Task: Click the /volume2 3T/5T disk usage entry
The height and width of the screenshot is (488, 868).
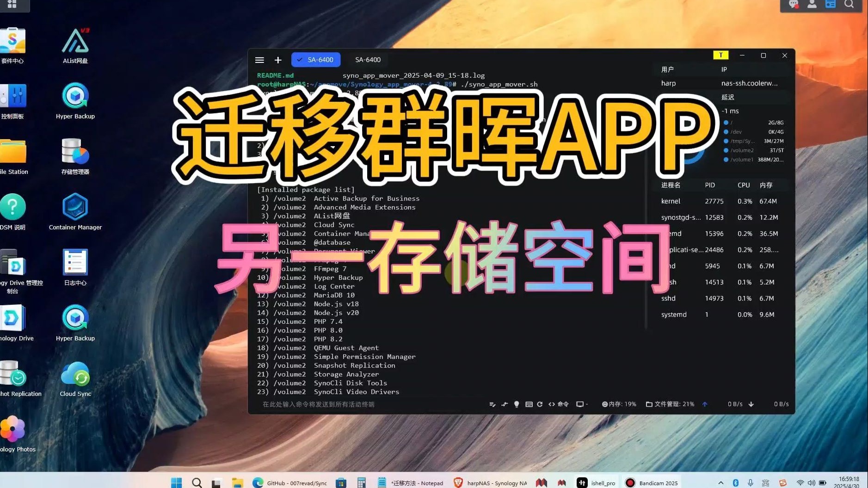Action: (x=754, y=150)
